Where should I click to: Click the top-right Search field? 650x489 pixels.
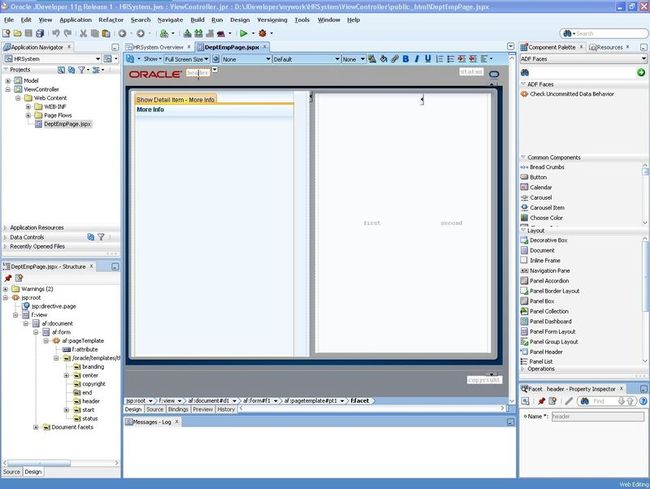tap(603, 33)
